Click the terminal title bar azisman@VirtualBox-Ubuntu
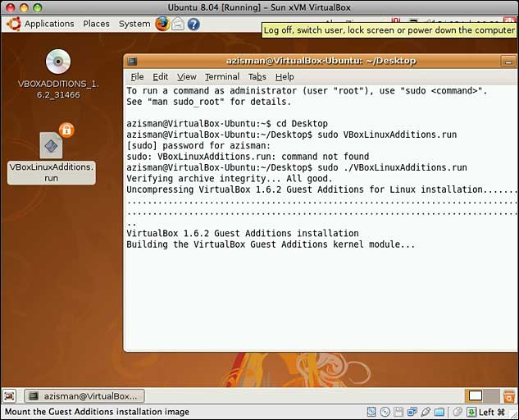The width and height of the screenshot is (519, 420). (x=321, y=61)
